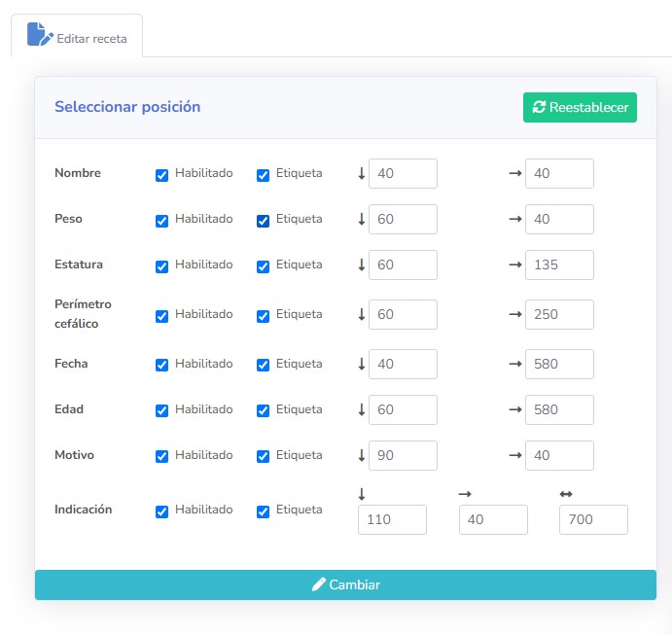
Task: Click Indicación vertical field showing 110
Action: coord(392,520)
